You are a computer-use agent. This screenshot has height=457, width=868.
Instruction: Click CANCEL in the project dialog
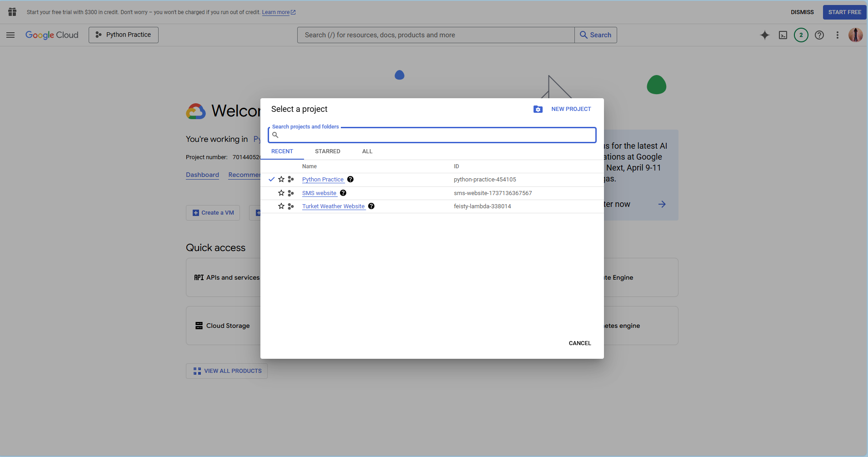(x=580, y=343)
